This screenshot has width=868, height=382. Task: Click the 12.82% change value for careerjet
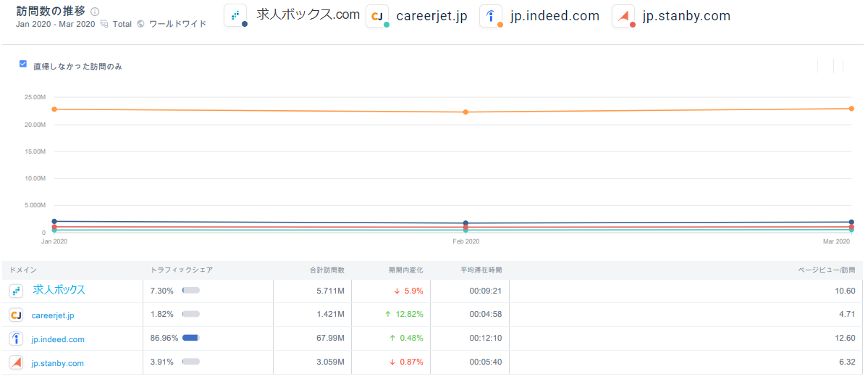click(409, 315)
